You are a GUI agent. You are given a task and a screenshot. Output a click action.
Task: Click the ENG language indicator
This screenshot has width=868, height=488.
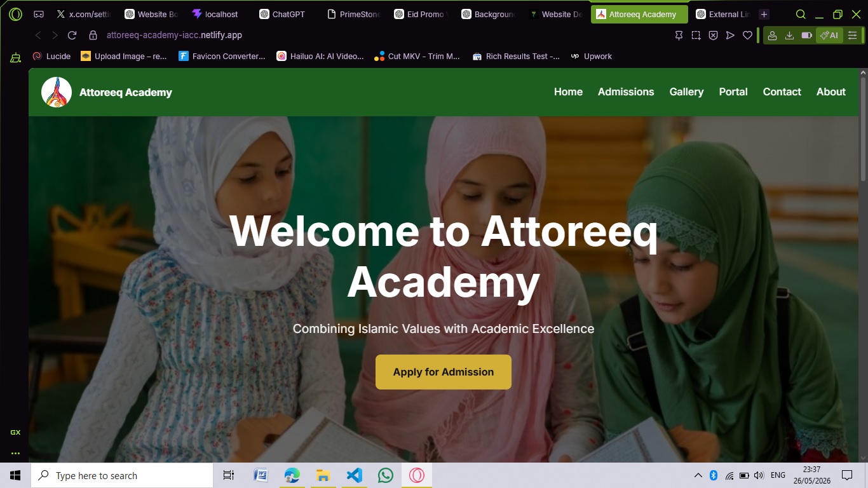[778, 475]
